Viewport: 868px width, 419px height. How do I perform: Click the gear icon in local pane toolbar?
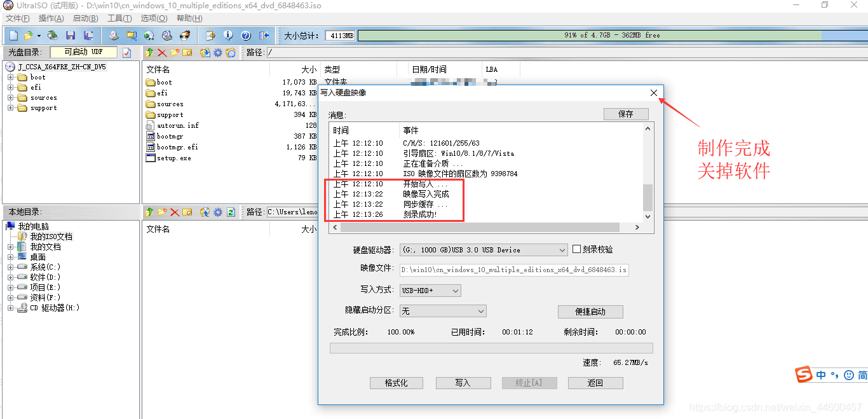217,212
